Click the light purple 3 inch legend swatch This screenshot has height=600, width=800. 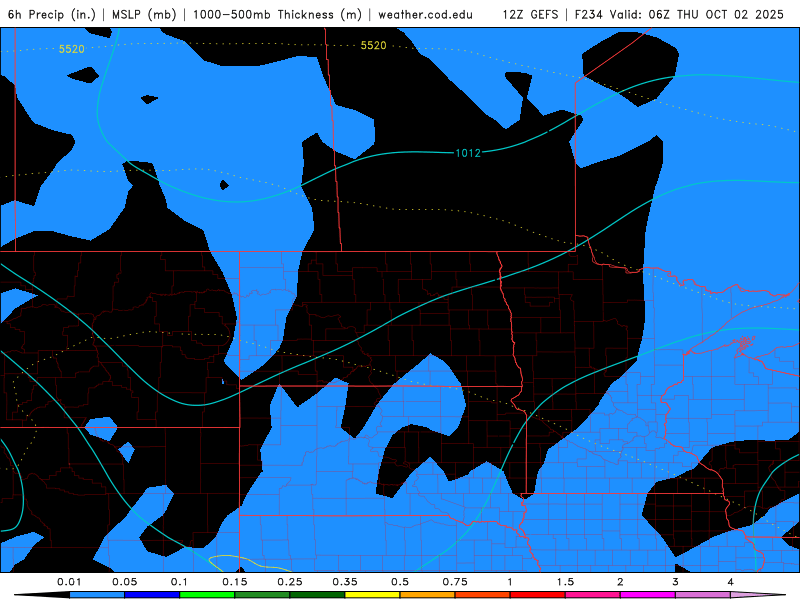[703, 595]
